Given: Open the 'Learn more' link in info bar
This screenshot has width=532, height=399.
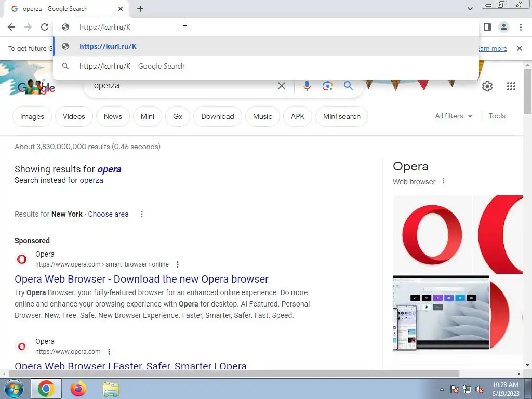Looking at the screenshot, I should click(x=493, y=48).
